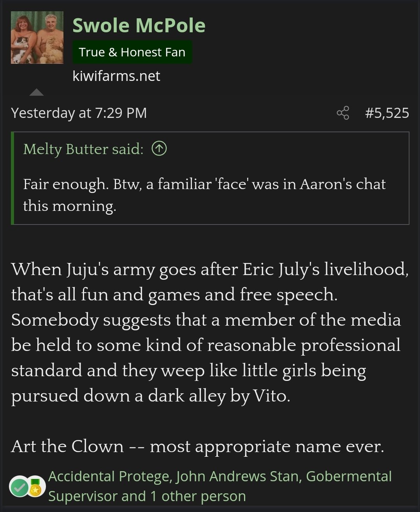Open Swole McPole's avatar picture
The image size is (420, 512).
[37, 37]
